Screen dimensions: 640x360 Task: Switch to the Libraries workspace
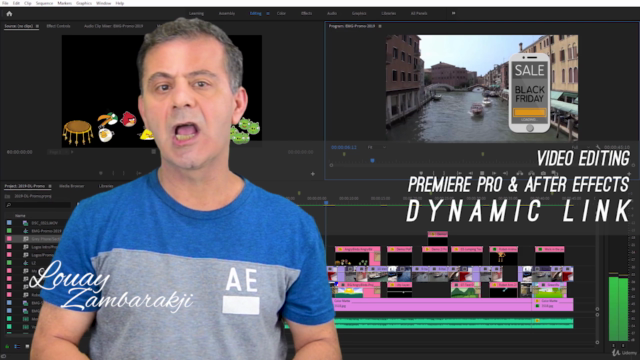[x=389, y=13]
